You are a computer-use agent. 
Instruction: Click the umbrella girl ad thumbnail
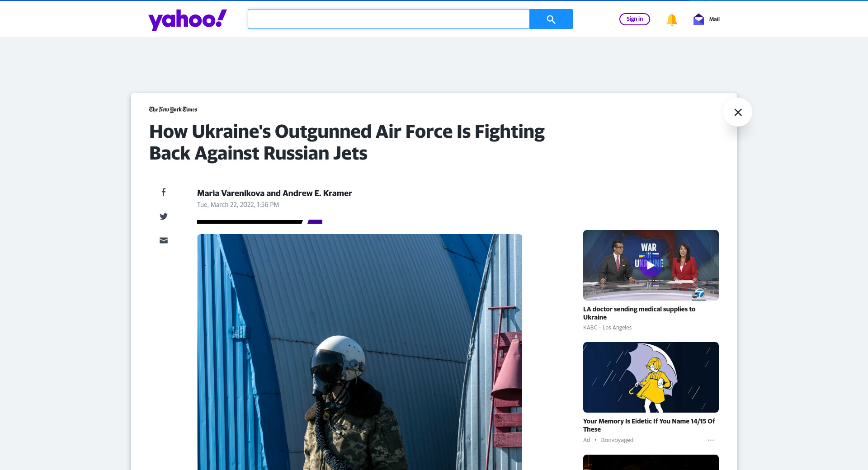[651, 377]
